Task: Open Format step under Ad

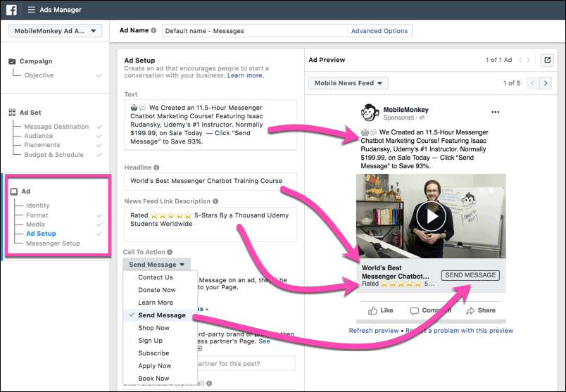Action: tap(37, 215)
